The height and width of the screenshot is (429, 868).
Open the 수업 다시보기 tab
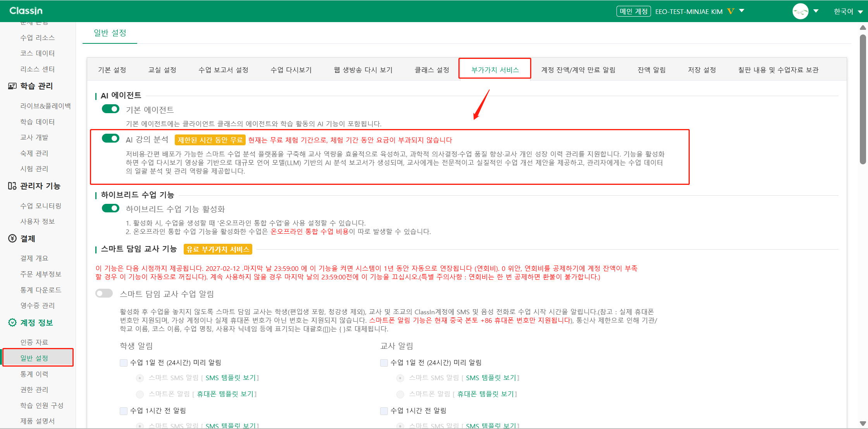click(291, 70)
